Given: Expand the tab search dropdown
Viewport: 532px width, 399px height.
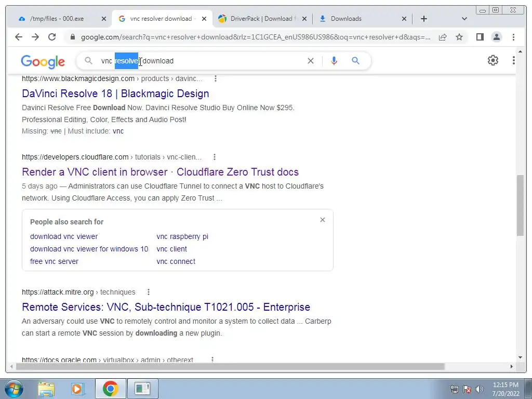Looking at the screenshot, I should click(x=464, y=19).
